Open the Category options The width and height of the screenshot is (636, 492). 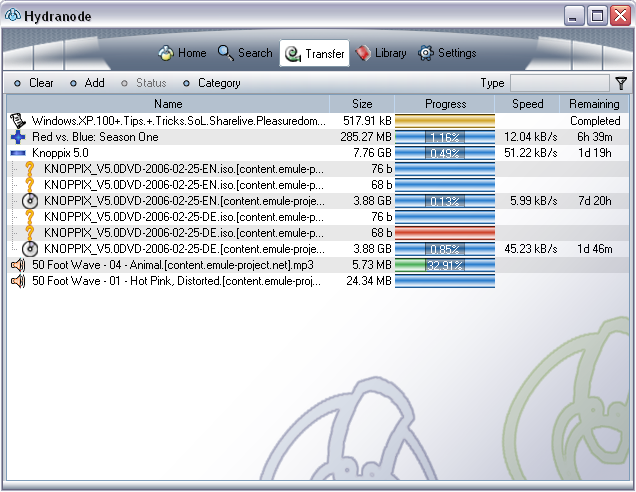coord(211,83)
